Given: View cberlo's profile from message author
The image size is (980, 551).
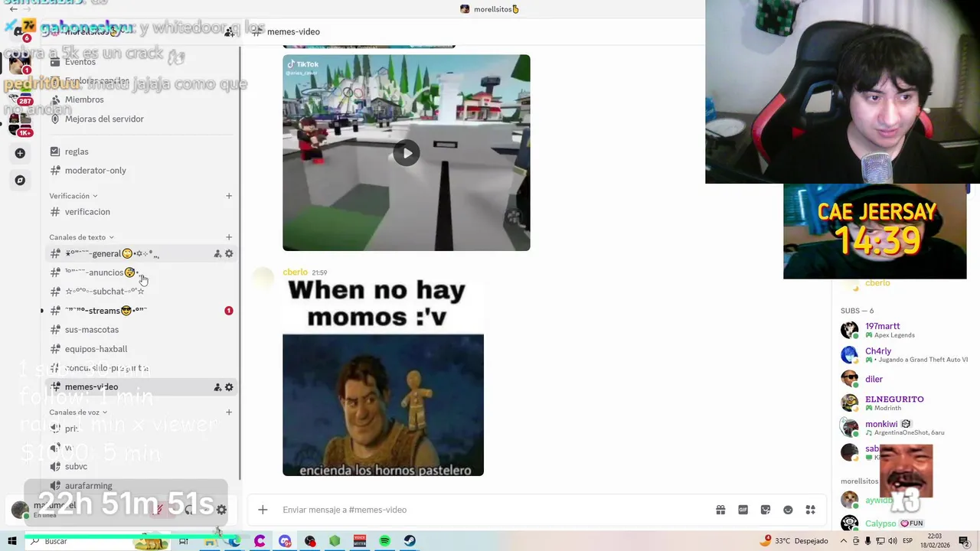Looking at the screenshot, I should [295, 272].
